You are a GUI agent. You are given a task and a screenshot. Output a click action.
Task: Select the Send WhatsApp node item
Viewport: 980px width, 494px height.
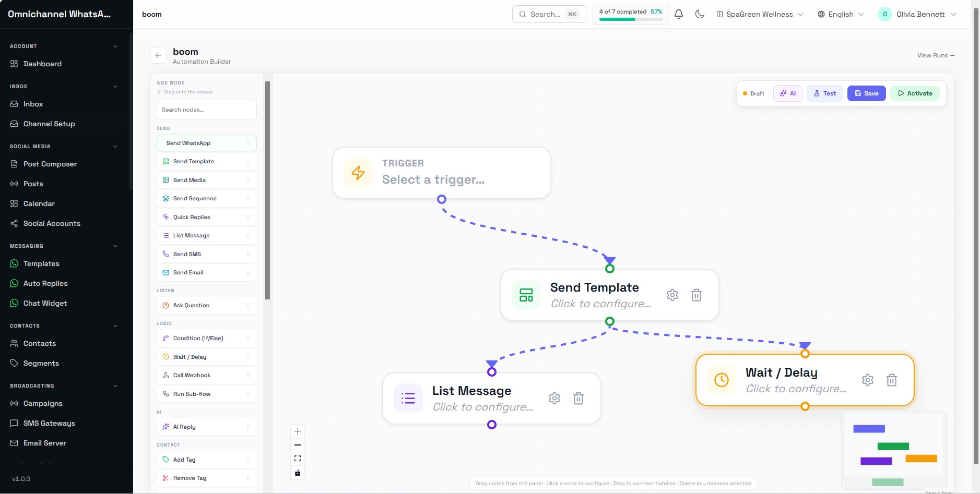(x=206, y=143)
